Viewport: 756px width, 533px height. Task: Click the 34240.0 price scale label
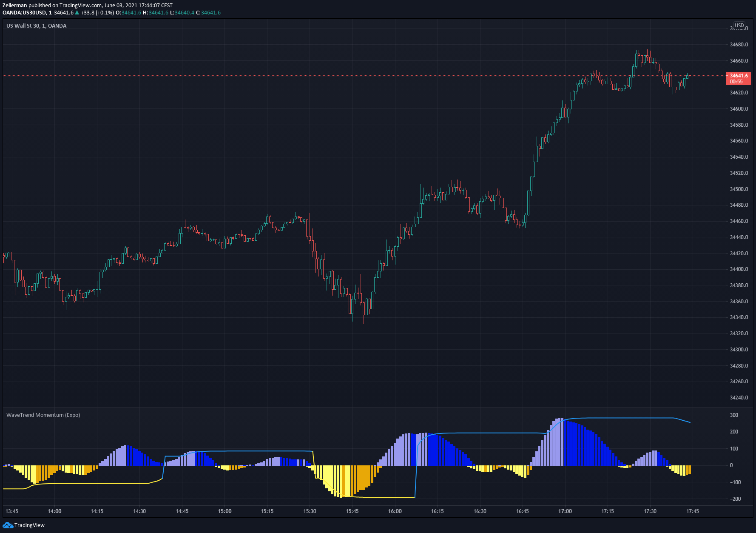click(x=739, y=398)
